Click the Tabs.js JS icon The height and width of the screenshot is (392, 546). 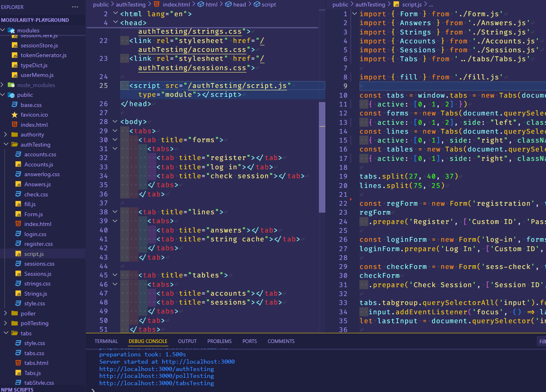(18, 373)
